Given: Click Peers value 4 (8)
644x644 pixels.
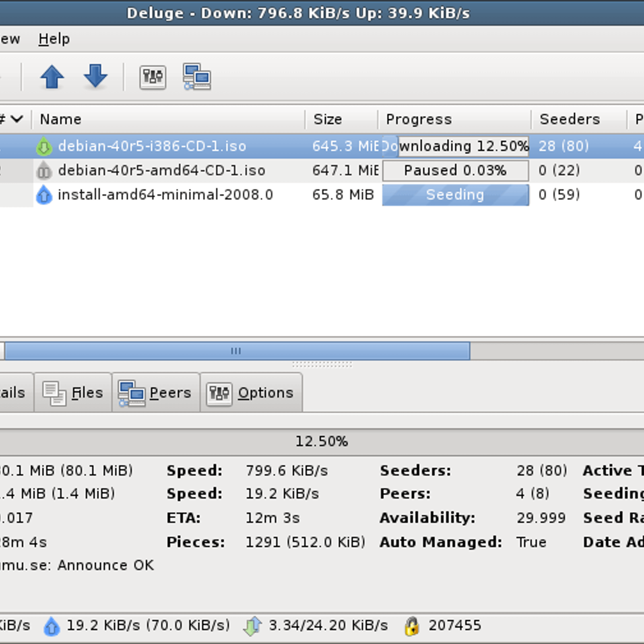Looking at the screenshot, I should point(533,494).
